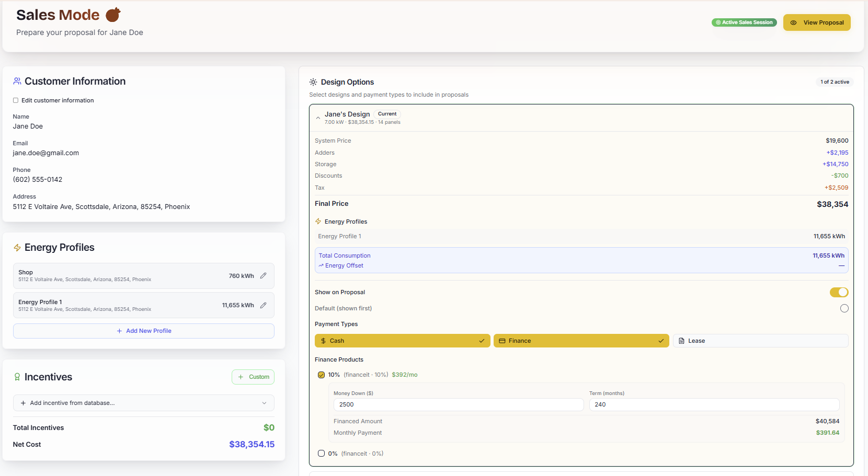Screen dimensions: 868x476
Task: Click the plus icon in Custom button
Action: coord(241,377)
